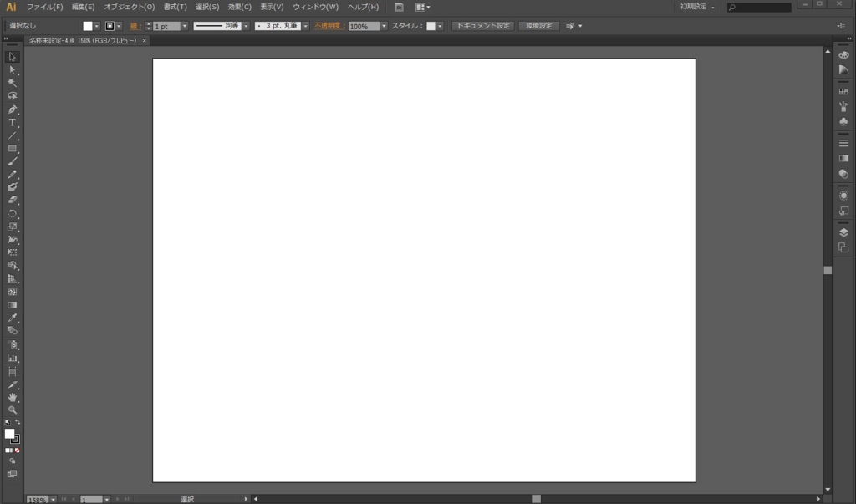Open 書式(T) menu

pos(176,7)
